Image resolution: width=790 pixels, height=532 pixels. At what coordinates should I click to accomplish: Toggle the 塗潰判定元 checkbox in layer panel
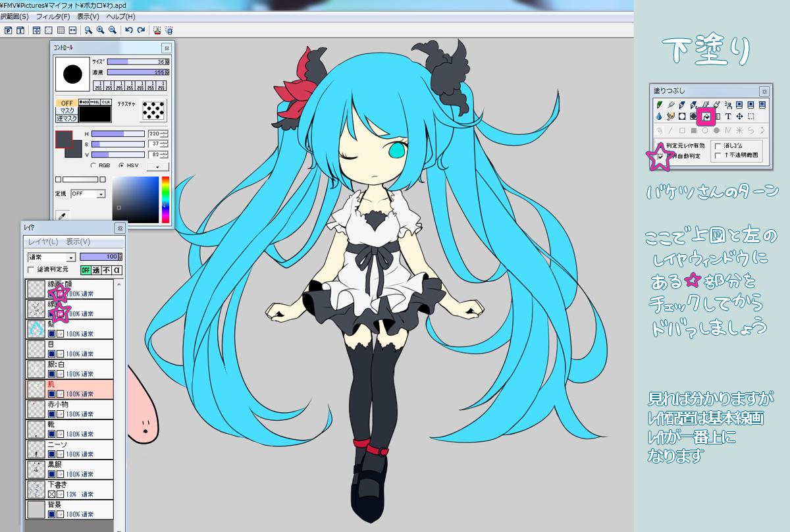coord(31,270)
